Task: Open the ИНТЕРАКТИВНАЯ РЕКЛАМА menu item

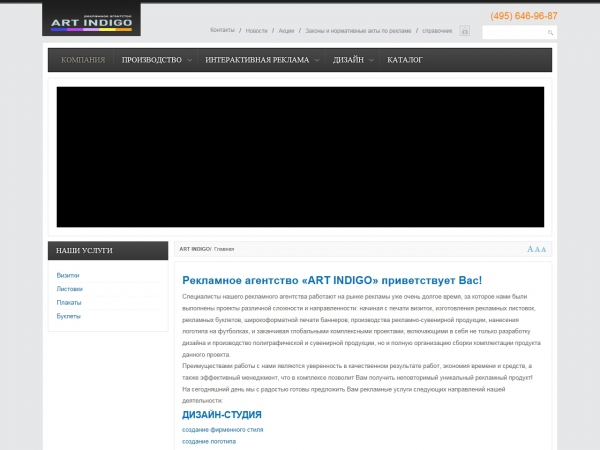Action: 257,60
